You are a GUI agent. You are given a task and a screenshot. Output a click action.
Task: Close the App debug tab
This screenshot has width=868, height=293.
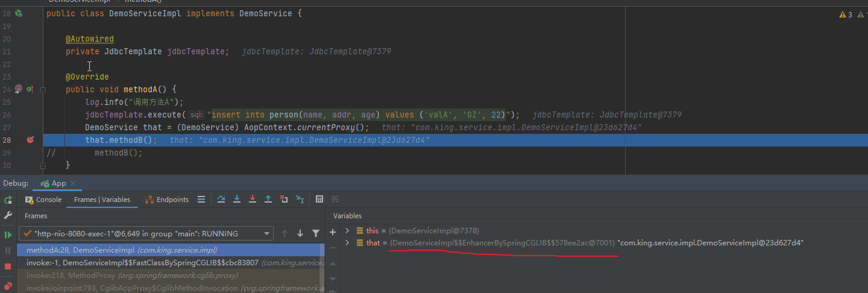73,183
